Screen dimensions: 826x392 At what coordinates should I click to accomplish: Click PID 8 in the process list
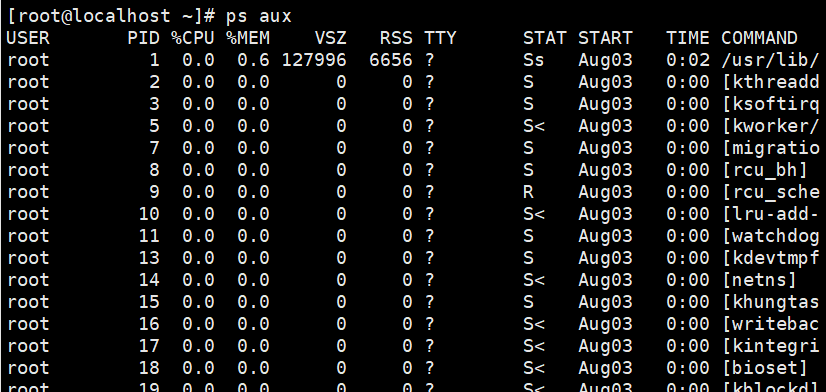[154, 170]
